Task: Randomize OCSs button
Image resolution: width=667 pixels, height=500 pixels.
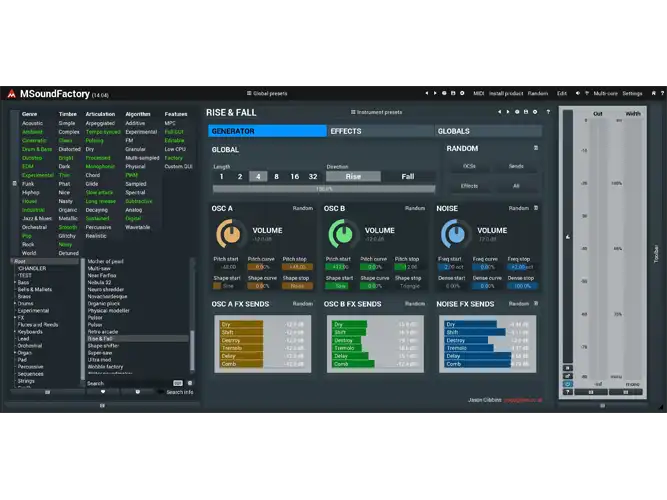Action: click(x=469, y=166)
